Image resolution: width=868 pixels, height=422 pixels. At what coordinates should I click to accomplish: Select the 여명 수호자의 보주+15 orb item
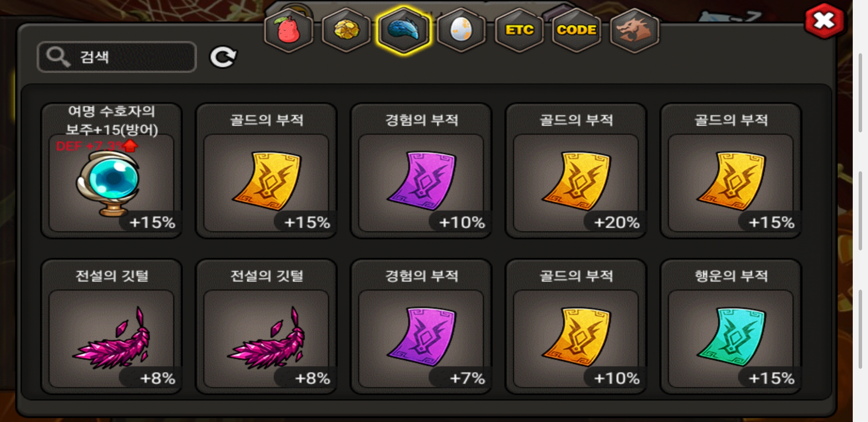click(111, 171)
